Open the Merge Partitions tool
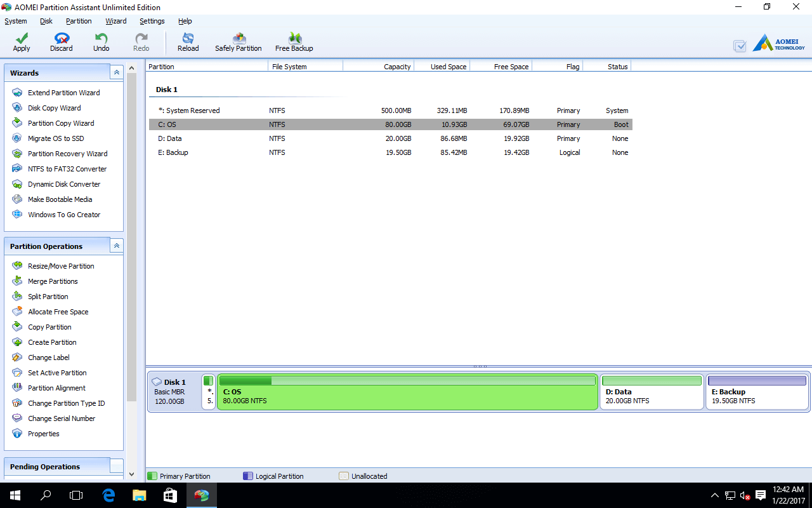 pos(52,281)
